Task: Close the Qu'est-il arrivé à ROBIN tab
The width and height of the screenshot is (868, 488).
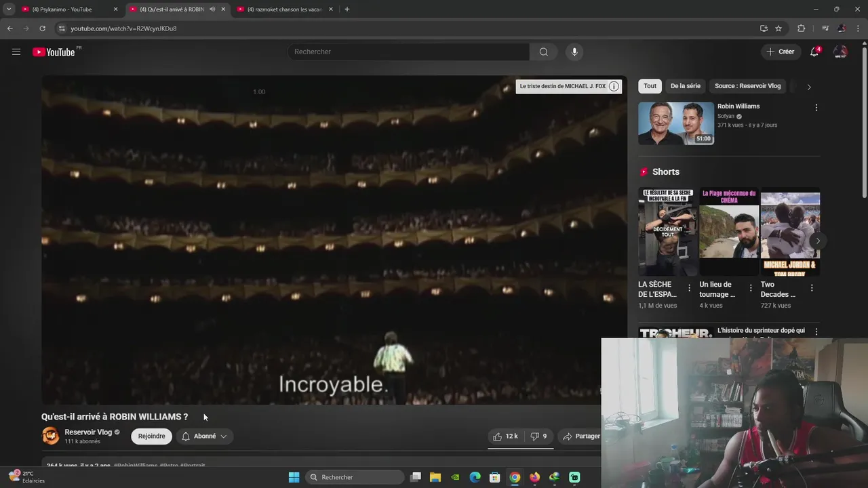Action: (223, 9)
